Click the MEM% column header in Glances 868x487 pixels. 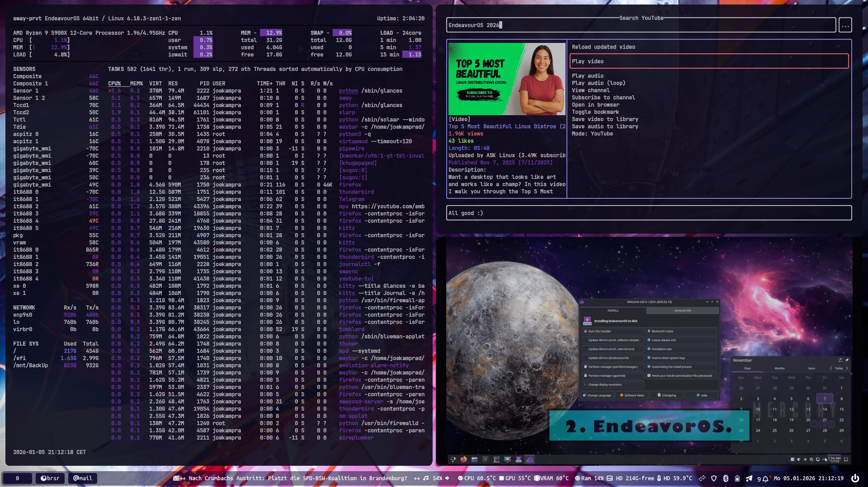click(x=137, y=84)
